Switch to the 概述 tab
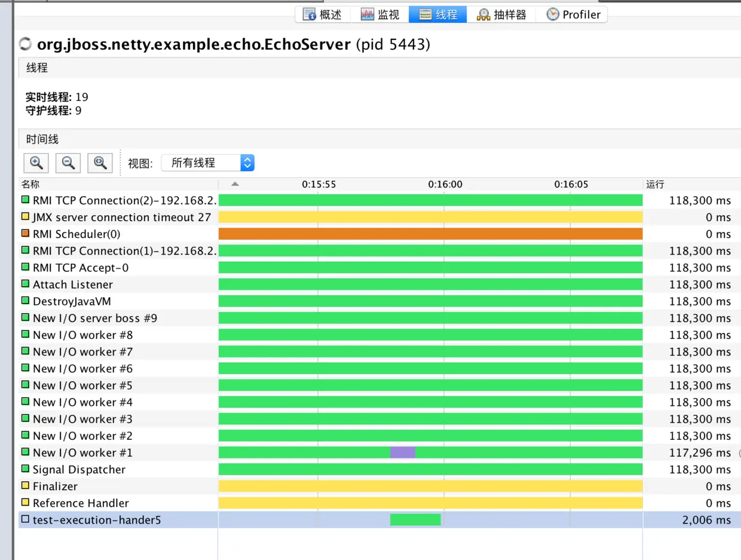 click(323, 14)
